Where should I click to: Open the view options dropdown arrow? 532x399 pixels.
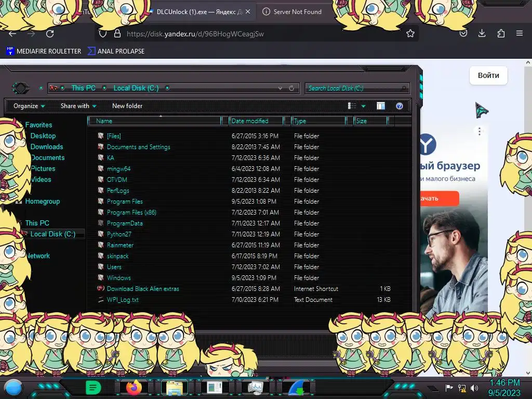[363, 106]
